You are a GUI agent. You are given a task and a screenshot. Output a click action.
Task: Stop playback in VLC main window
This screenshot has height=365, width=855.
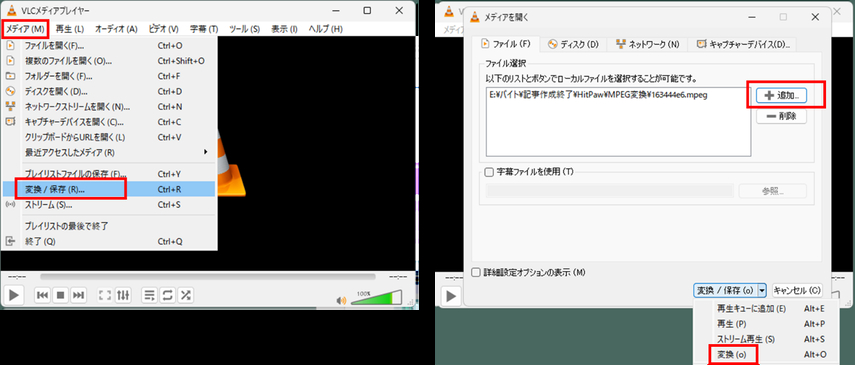61,295
